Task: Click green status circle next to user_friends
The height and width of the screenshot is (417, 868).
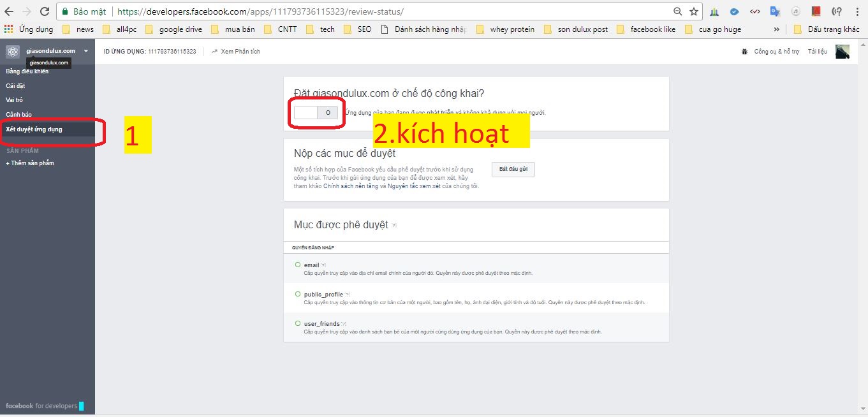Action: click(x=298, y=323)
